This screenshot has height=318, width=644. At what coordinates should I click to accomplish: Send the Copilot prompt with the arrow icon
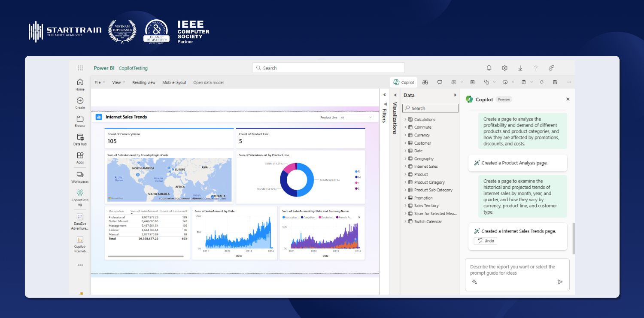pyautogui.click(x=560, y=282)
